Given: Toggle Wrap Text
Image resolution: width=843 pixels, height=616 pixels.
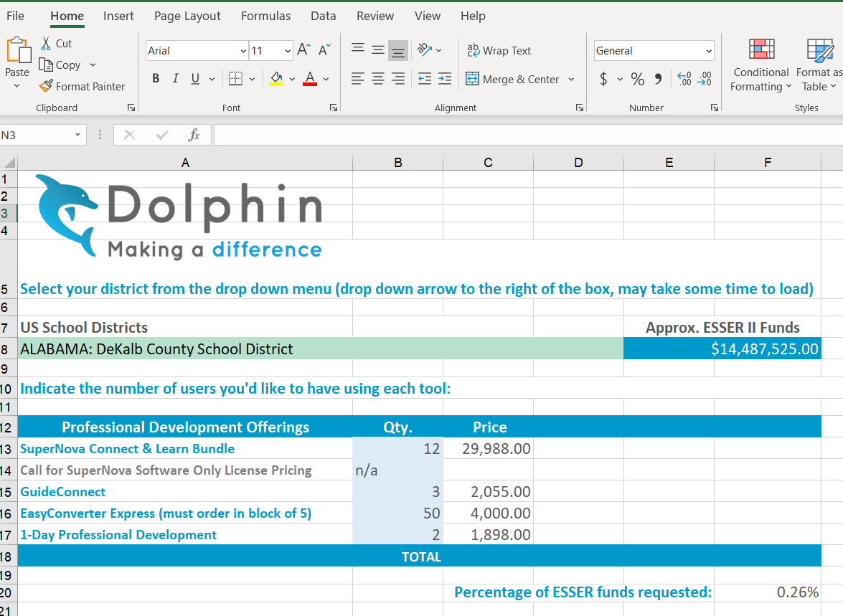Looking at the screenshot, I should [x=499, y=50].
